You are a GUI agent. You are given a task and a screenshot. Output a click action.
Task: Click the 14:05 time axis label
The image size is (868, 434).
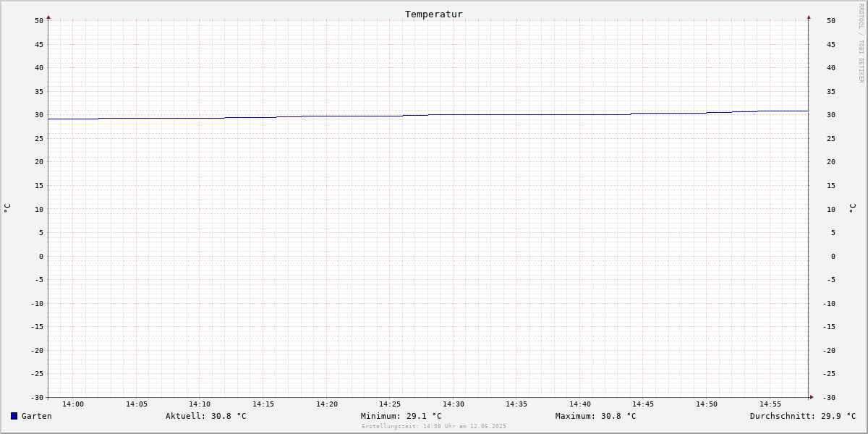coord(137,404)
